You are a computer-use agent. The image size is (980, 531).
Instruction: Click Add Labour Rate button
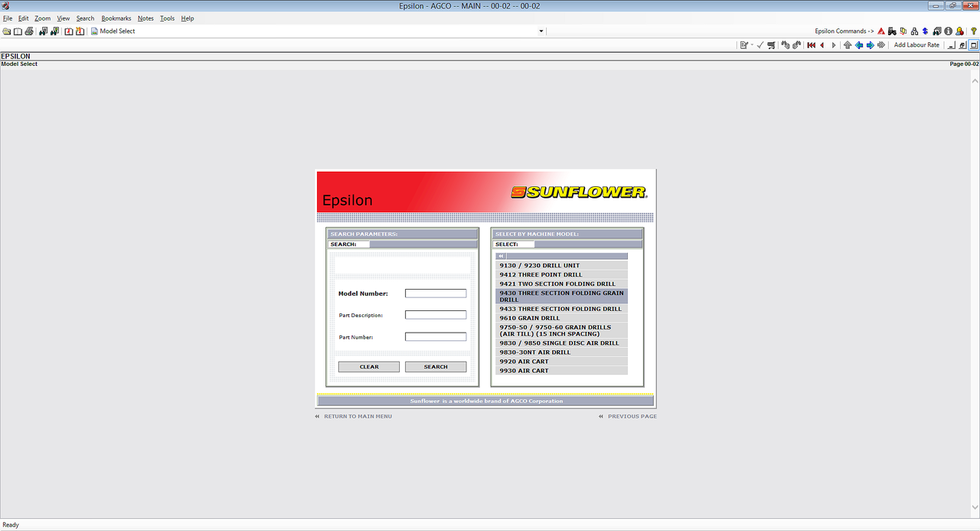coord(916,45)
